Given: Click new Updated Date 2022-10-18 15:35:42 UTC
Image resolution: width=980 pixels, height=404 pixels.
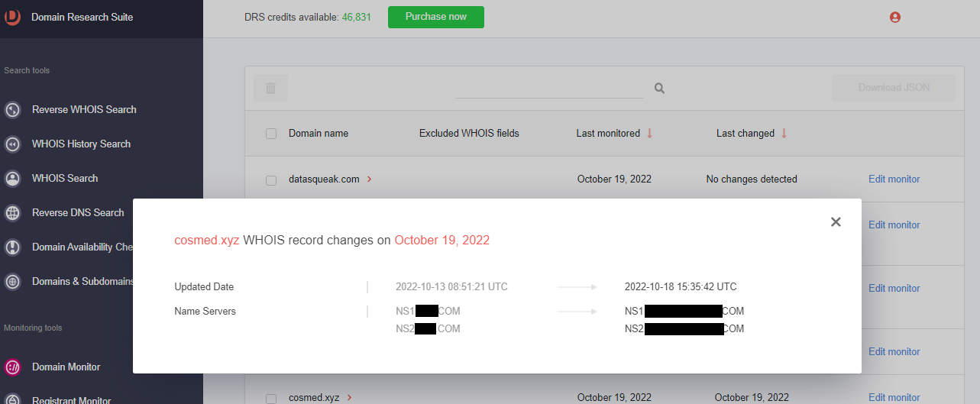Looking at the screenshot, I should pos(681,287).
